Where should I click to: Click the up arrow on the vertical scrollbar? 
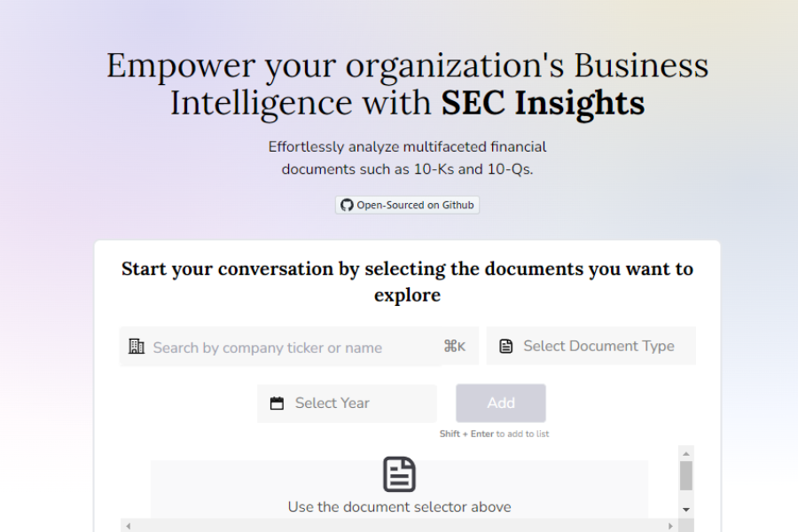point(686,452)
